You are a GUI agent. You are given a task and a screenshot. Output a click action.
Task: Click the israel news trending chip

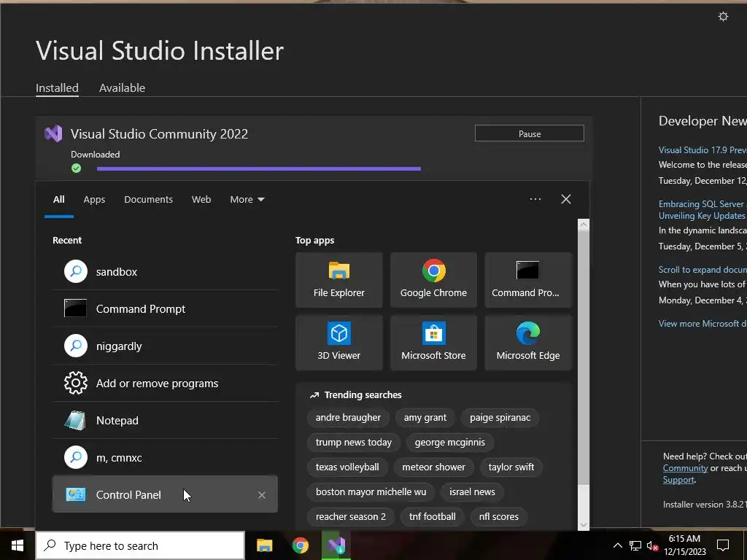coord(472,492)
